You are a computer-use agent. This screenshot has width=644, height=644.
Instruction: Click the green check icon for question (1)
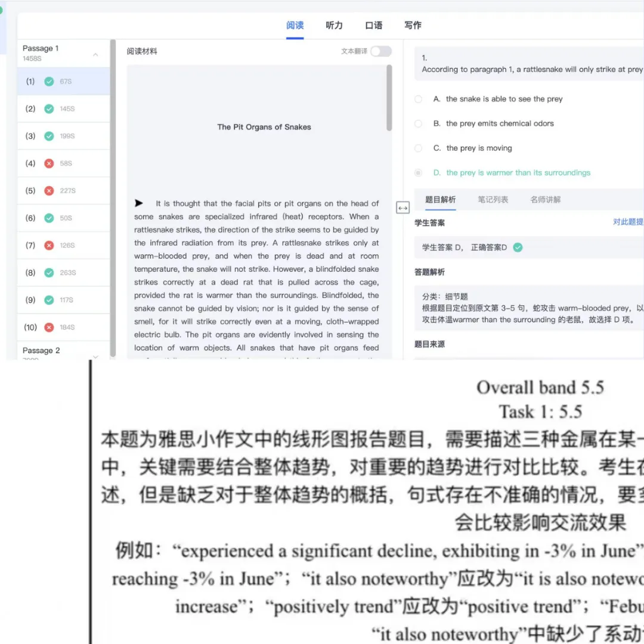(x=49, y=81)
